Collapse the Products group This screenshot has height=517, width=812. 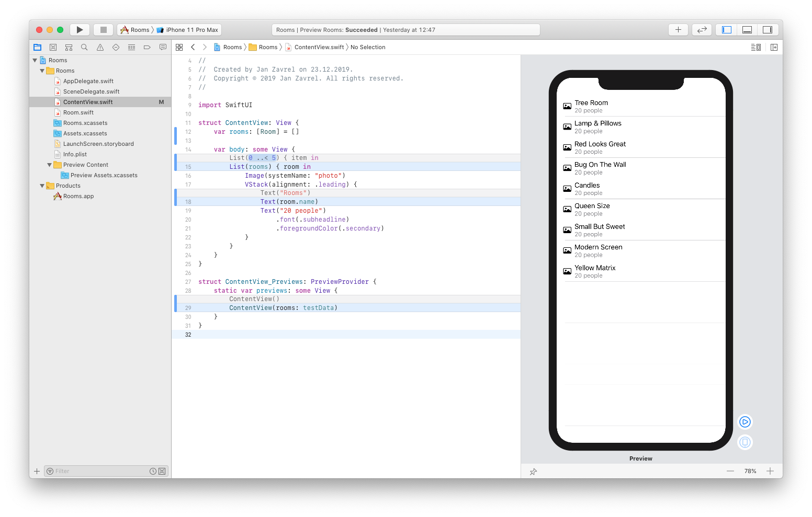pos(42,186)
